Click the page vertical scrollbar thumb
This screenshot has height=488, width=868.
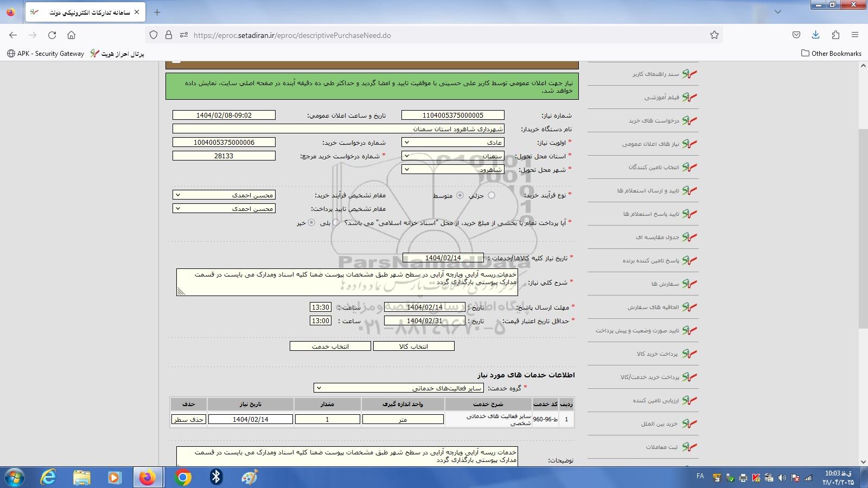click(863, 228)
